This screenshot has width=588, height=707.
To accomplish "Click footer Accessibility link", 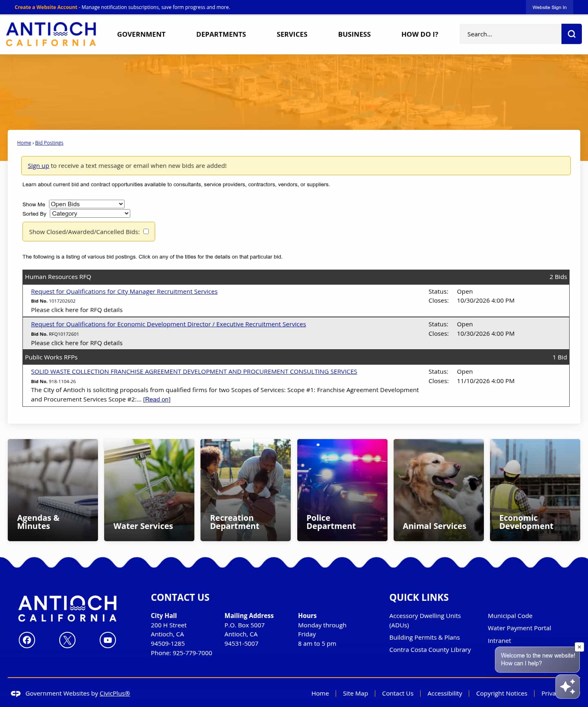I will pos(445,694).
